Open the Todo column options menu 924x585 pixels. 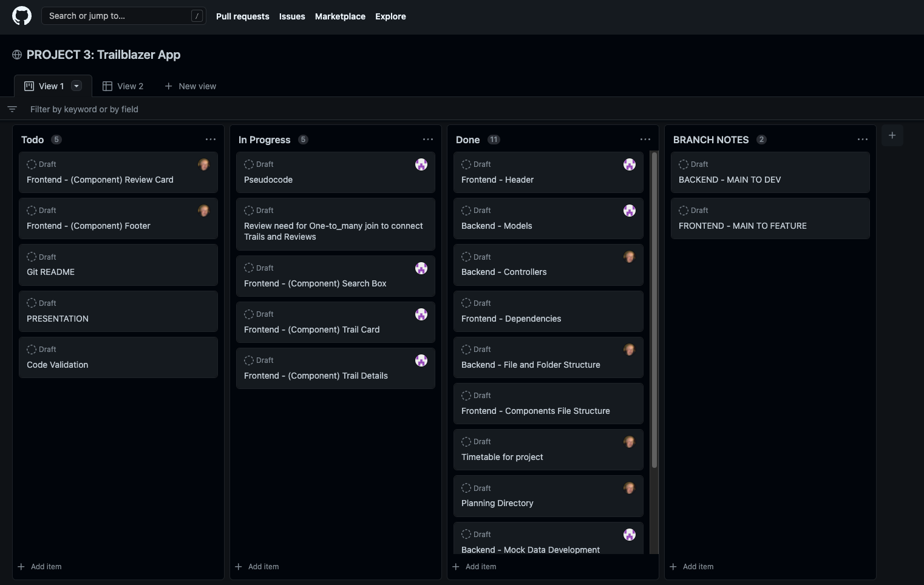pos(211,140)
